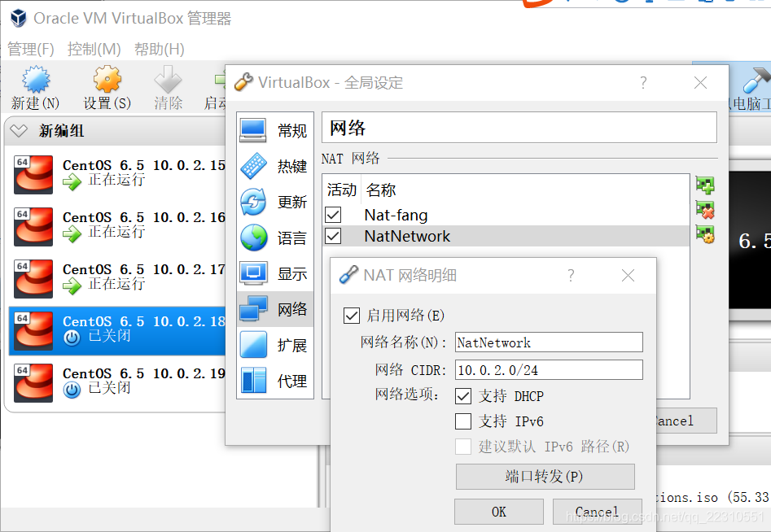Enable the 支持 IPv6 checkbox
This screenshot has height=532, width=771.
click(x=463, y=421)
